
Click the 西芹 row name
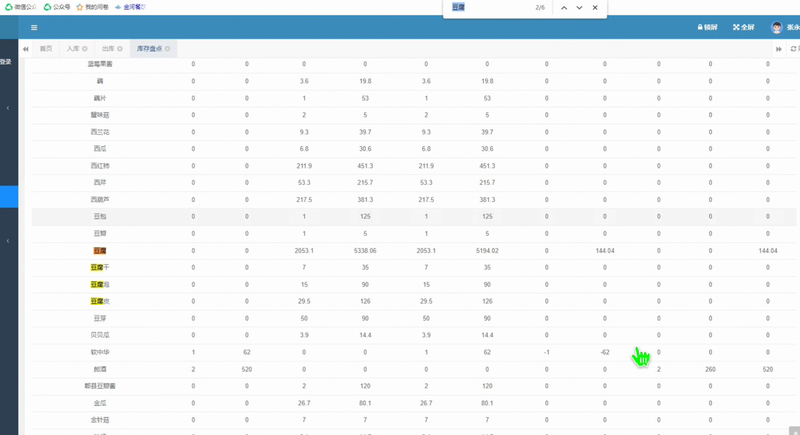100,183
